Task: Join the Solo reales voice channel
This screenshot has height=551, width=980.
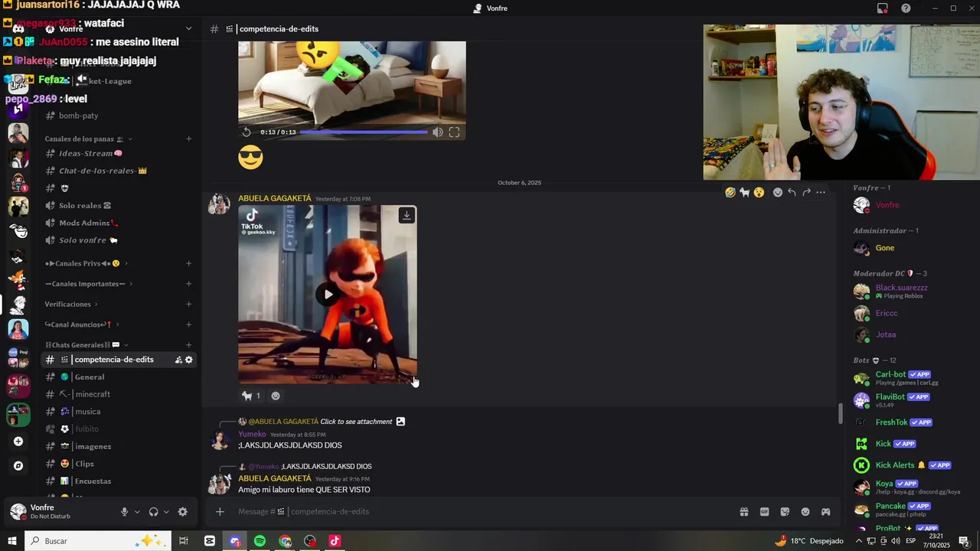Action: point(119,205)
